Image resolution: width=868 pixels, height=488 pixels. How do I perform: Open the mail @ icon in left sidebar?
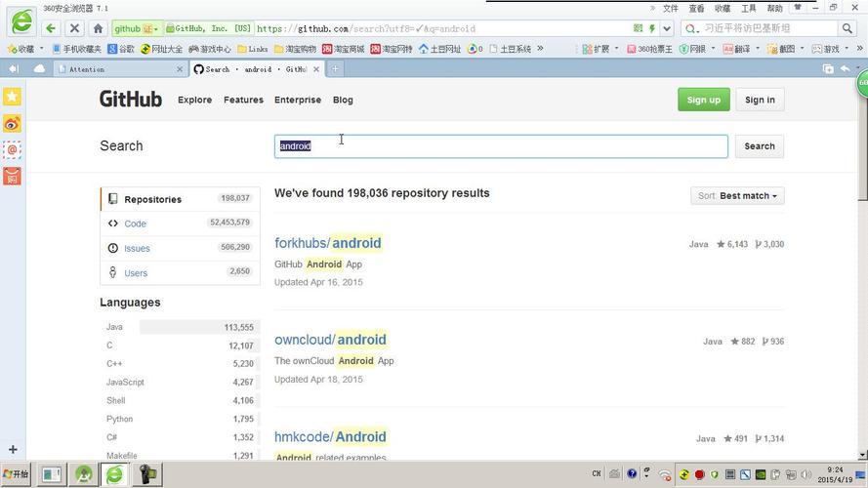point(12,150)
